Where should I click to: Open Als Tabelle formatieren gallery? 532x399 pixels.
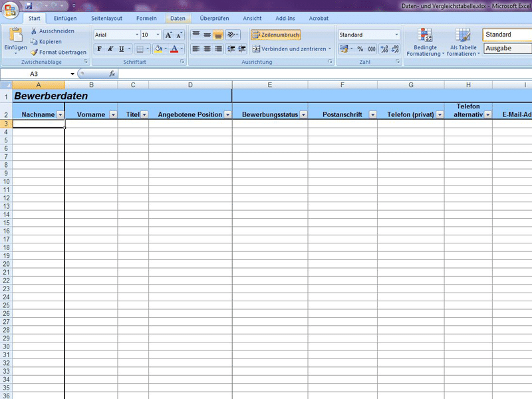(463, 42)
